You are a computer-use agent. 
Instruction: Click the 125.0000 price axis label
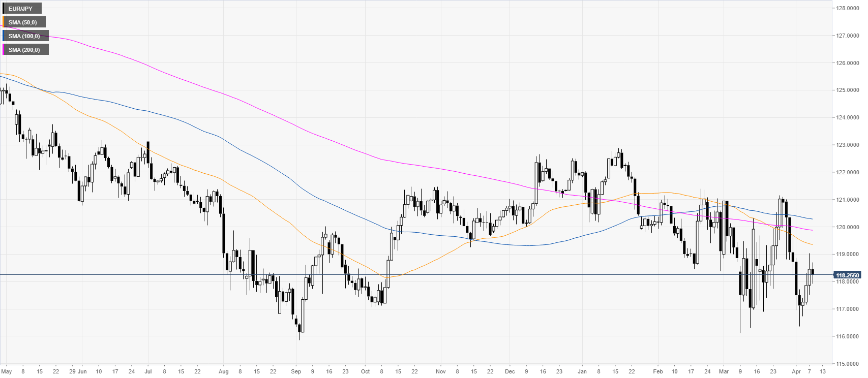pyautogui.click(x=848, y=90)
